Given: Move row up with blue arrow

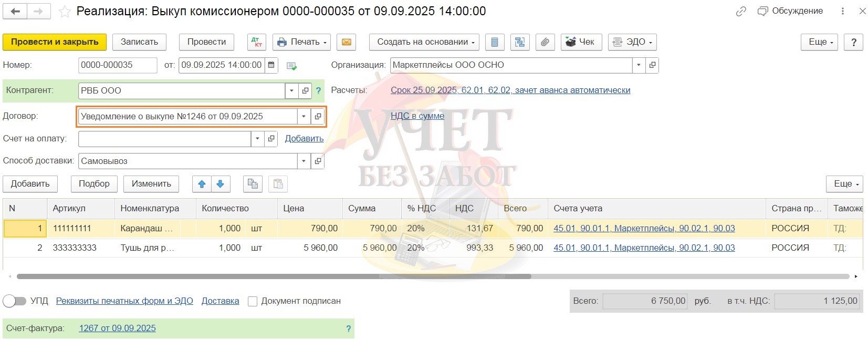Looking at the screenshot, I should 202,184.
